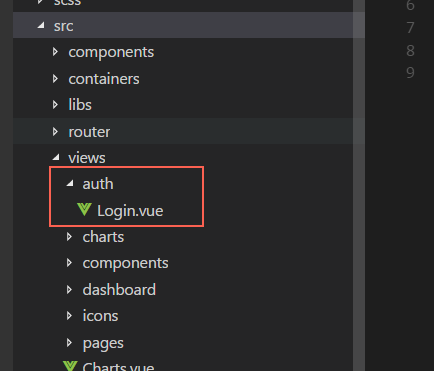The image size is (434, 371).
Task: Expand the charts folder arrow
Action: click(x=69, y=237)
